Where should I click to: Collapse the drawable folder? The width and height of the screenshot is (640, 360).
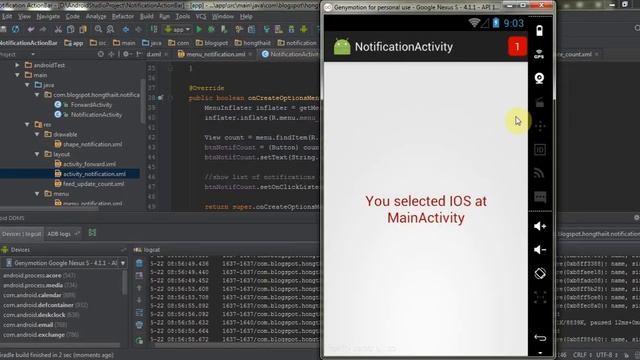pos(37,134)
